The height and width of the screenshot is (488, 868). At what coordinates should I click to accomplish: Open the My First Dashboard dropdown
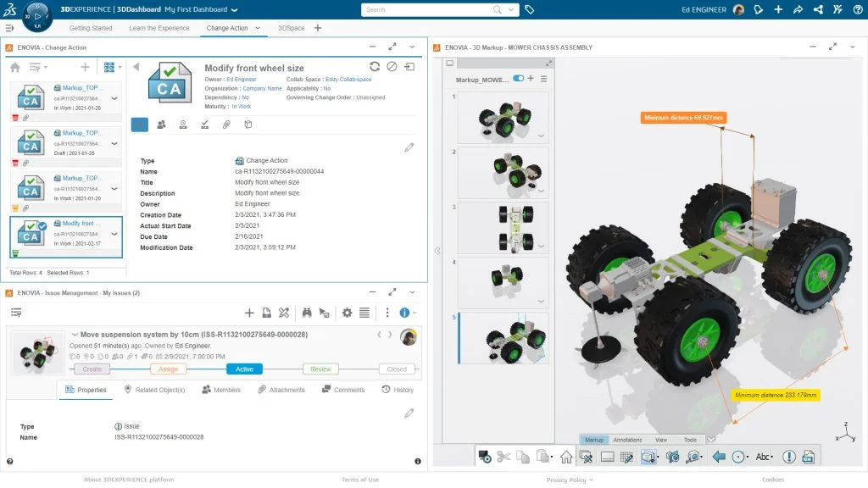click(234, 10)
